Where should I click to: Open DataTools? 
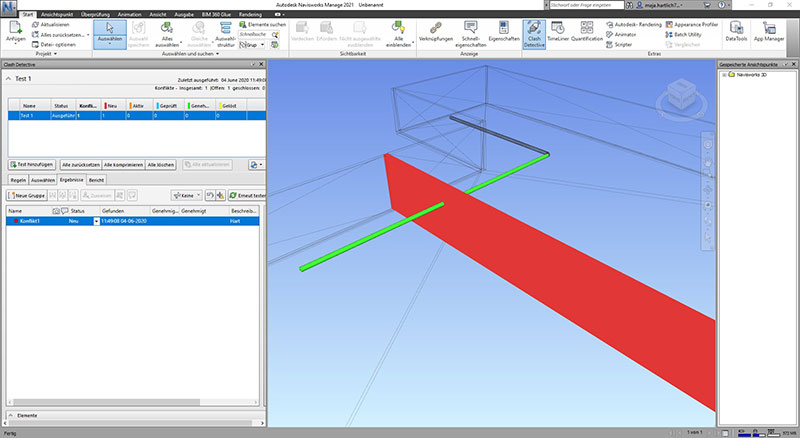[x=736, y=31]
